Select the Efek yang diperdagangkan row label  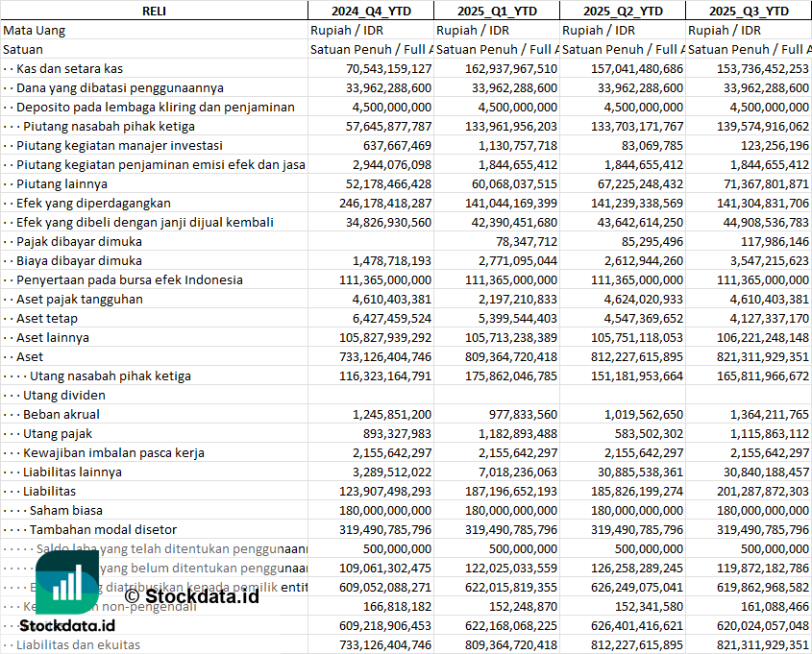click(x=93, y=203)
